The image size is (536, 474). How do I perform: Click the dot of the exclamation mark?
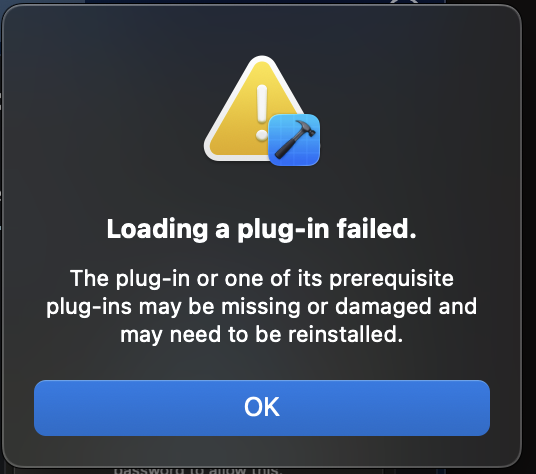[x=262, y=135]
